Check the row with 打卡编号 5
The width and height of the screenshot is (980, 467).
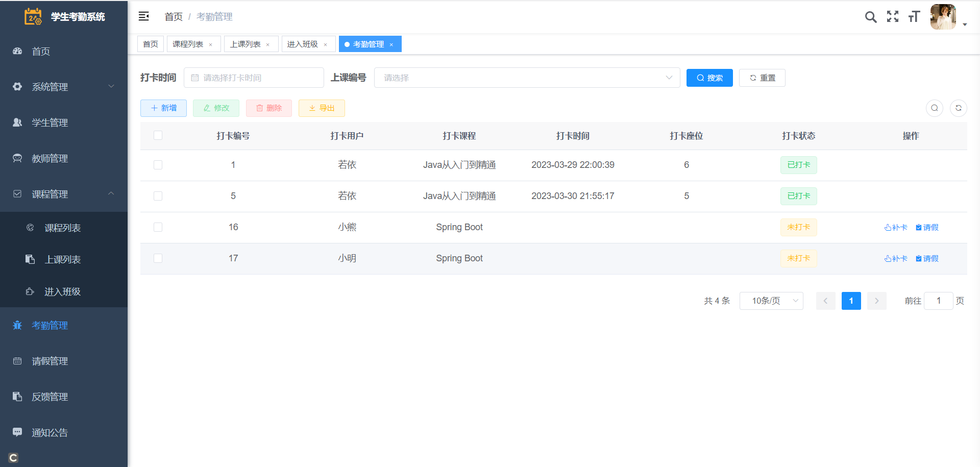coord(158,196)
